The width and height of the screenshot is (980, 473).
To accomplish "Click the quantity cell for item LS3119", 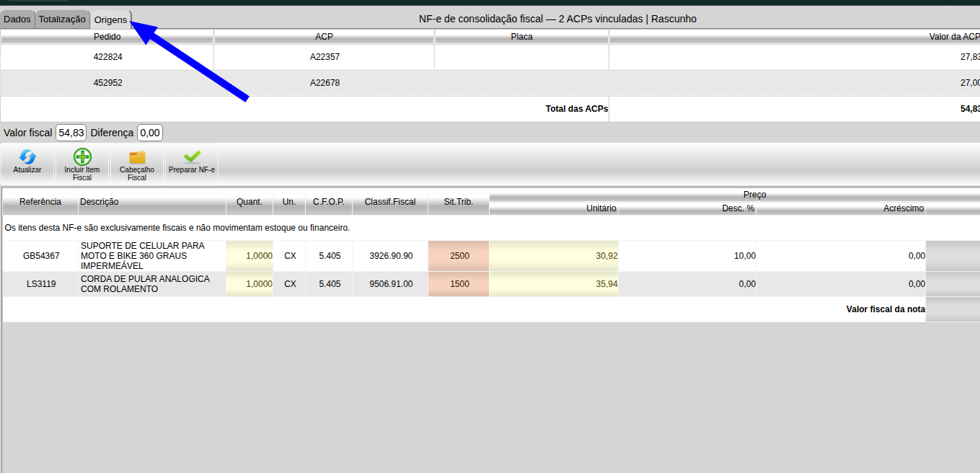I will click(x=250, y=284).
